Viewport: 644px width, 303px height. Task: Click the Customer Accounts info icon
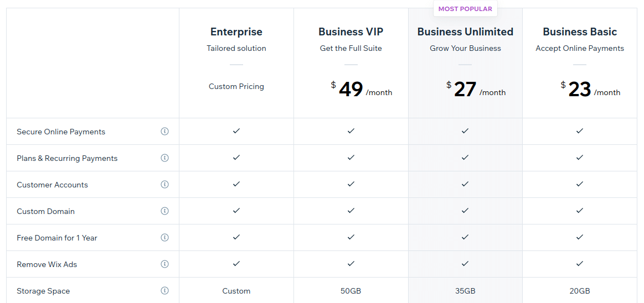tap(164, 185)
